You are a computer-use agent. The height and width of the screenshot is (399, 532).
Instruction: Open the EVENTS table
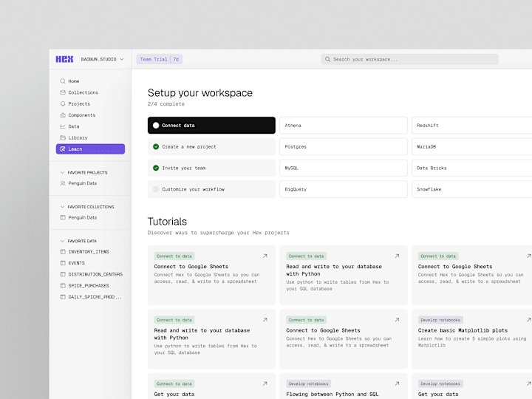(76, 263)
